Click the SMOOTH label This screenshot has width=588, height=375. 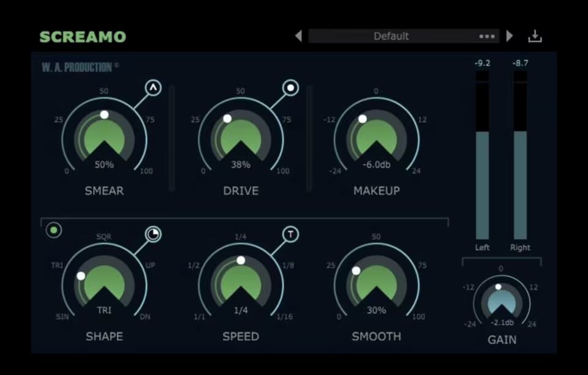[x=377, y=336]
